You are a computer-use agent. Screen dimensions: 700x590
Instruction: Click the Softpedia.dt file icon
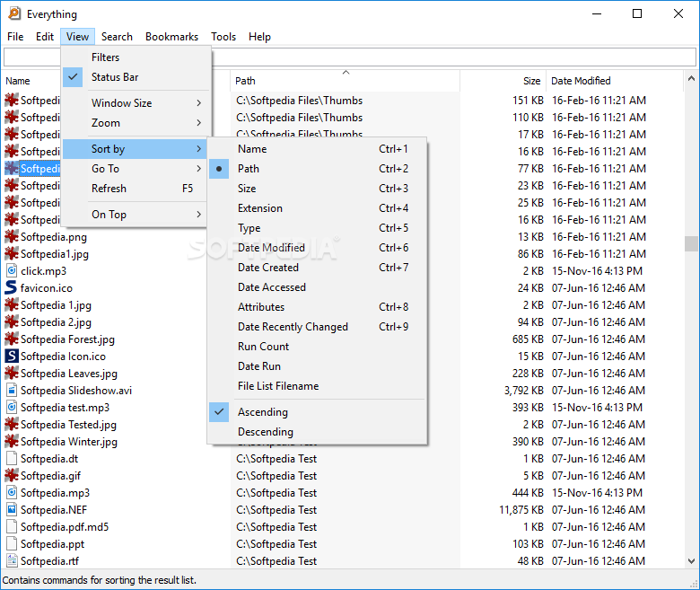pyautogui.click(x=12, y=458)
